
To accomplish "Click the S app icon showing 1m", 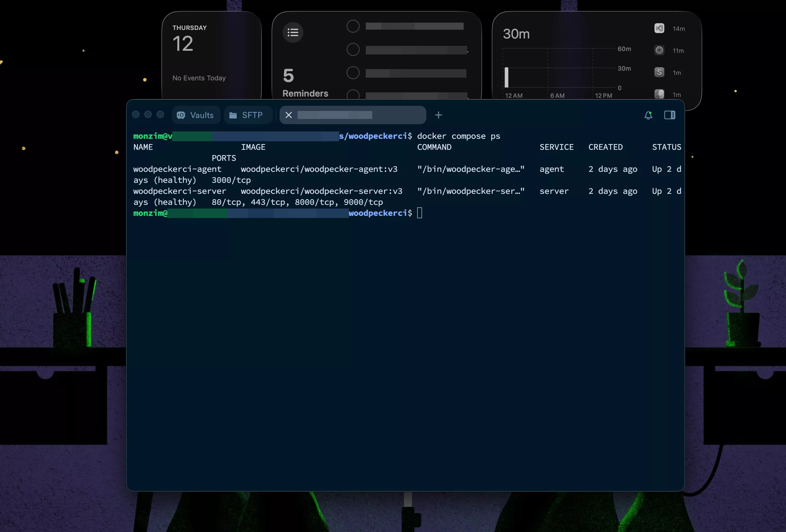I will pyautogui.click(x=659, y=72).
